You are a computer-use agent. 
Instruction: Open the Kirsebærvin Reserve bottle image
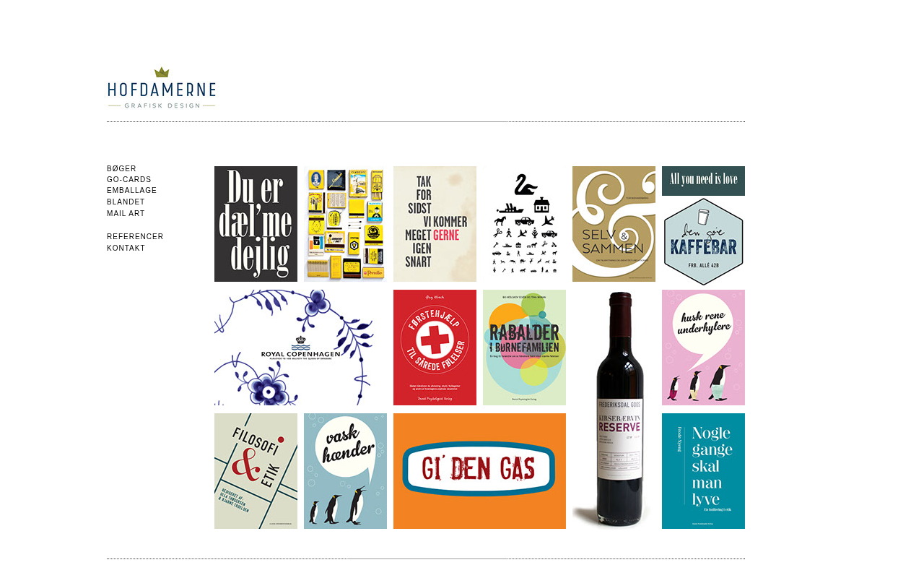coord(614,409)
